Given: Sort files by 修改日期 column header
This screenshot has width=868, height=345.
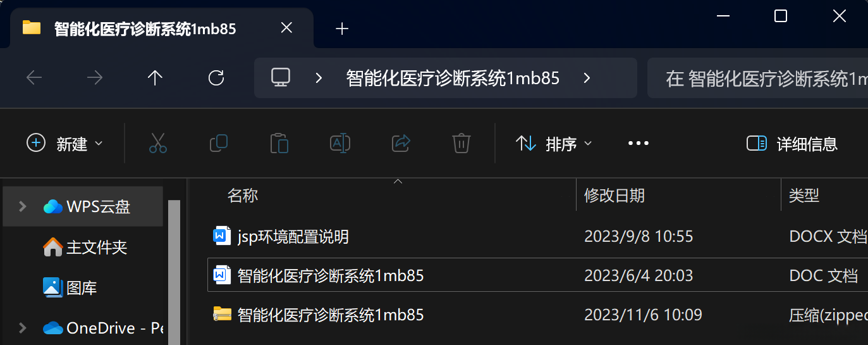Looking at the screenshot, I should [614, 196].
